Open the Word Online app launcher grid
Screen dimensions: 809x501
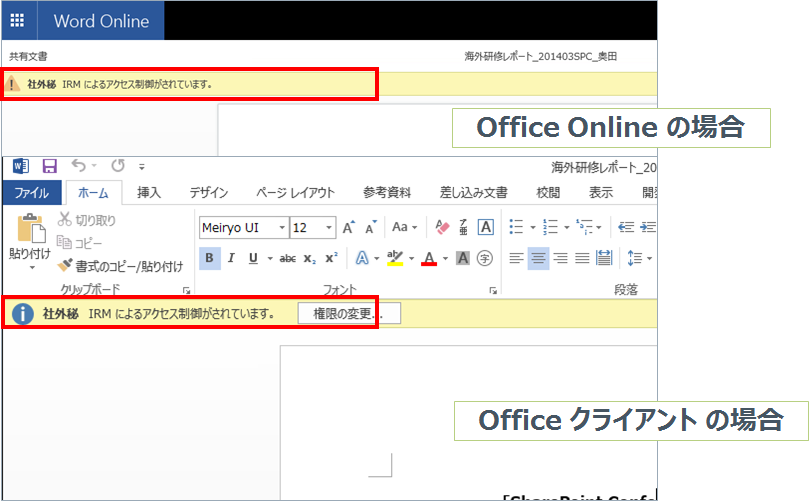coord(18,20)
